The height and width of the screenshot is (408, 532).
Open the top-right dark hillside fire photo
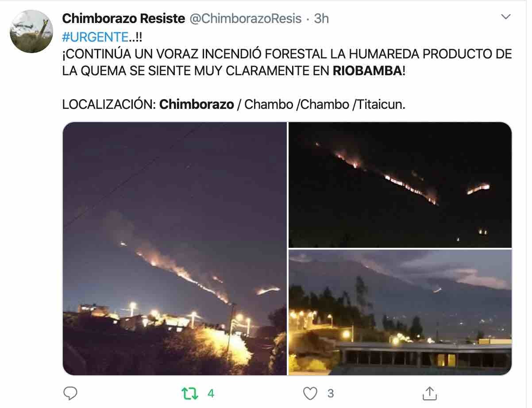pyautogui.click(x=400, y=185)
